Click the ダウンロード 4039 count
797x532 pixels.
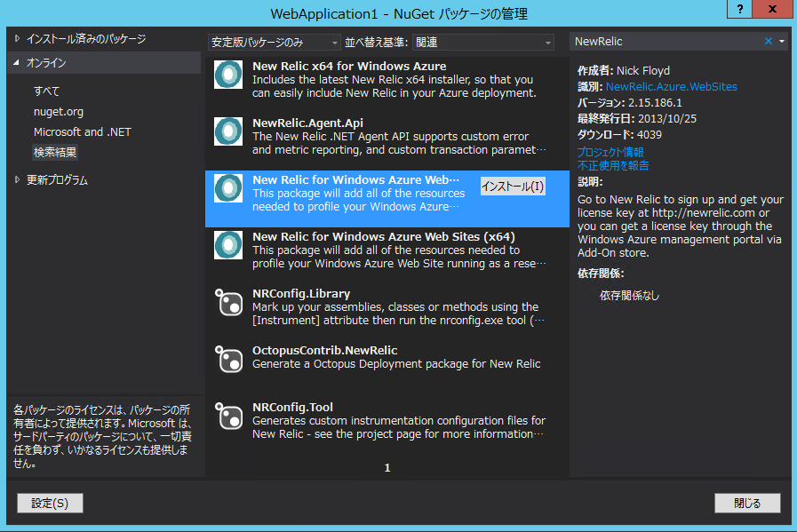pyautogui.click(x=650, y=135)
